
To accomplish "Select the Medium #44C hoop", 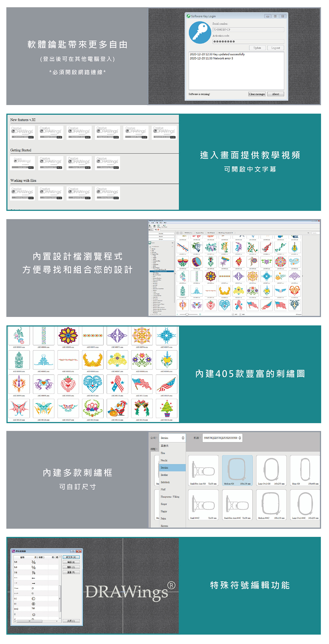I will click(271, 505).
